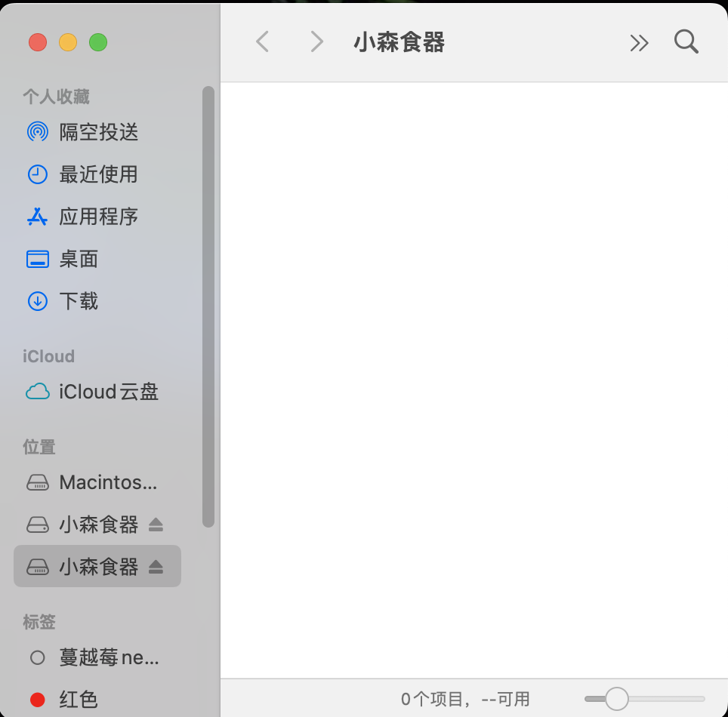Click the search magnifier icon
The image size is (728, 717).
(x=686, y=42)
